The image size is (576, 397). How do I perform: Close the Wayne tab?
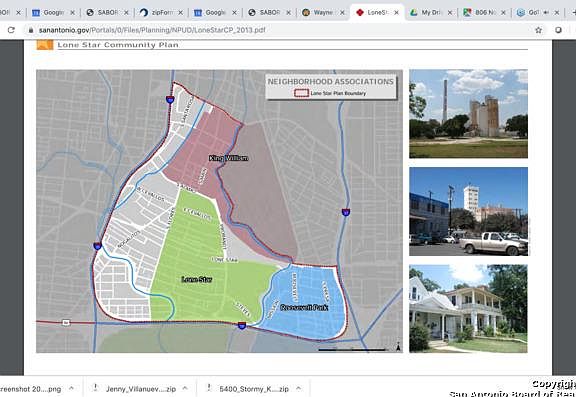tap(342, 12)
